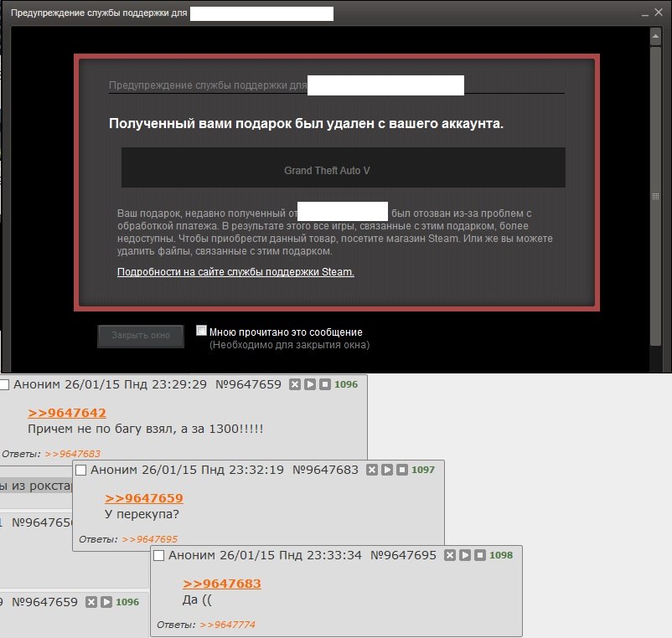Click square icon on post numbered 1096 at top
Image resolution: width=672 pixels, height=638 pixels.
pos(325,384)
